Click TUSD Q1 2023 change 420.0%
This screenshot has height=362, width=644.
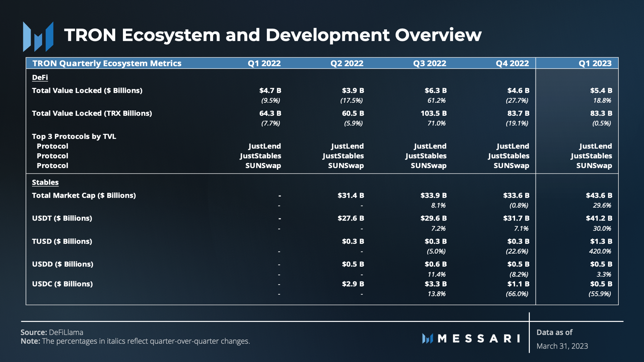click(600, 251)
